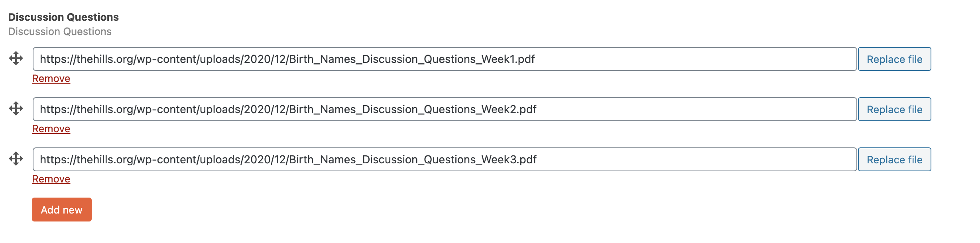This screenshot has height=243, width=980.
Task: Focus the Week2 PDF URL field
Action: 445,109
